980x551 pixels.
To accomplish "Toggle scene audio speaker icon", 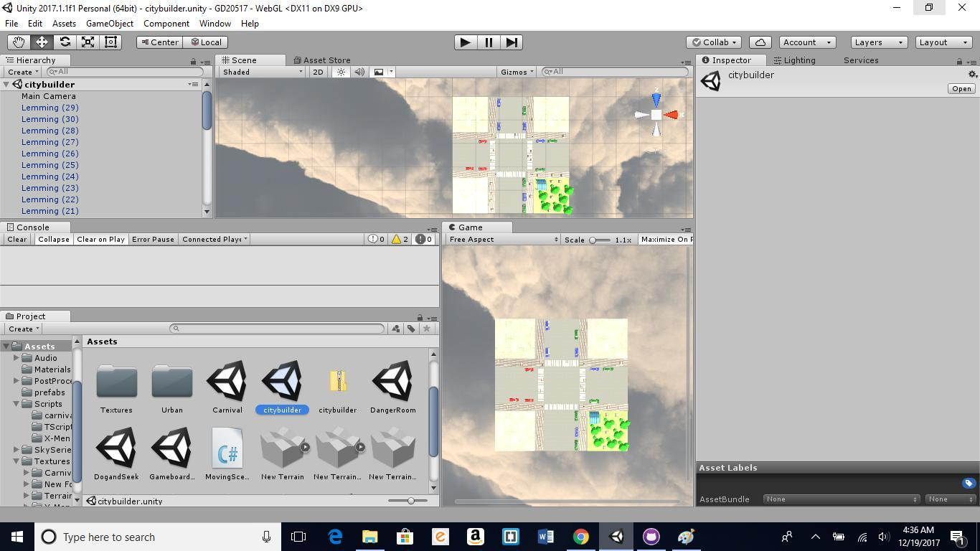I will tap(359, 72).
